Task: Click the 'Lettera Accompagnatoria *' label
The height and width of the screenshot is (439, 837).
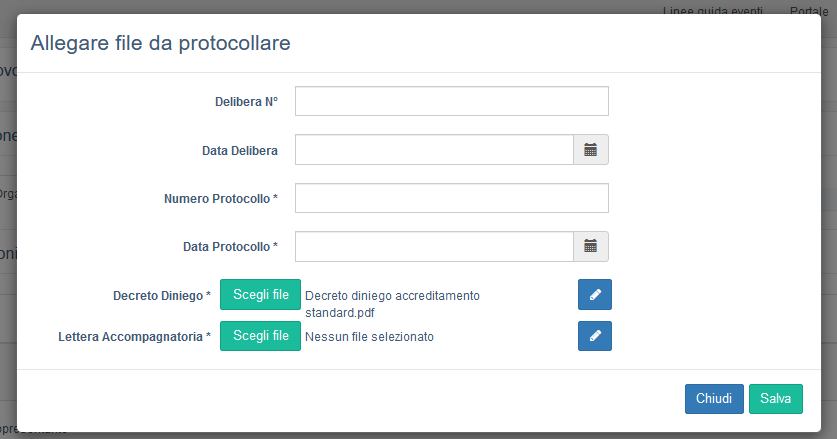Action: coord(135,337)
